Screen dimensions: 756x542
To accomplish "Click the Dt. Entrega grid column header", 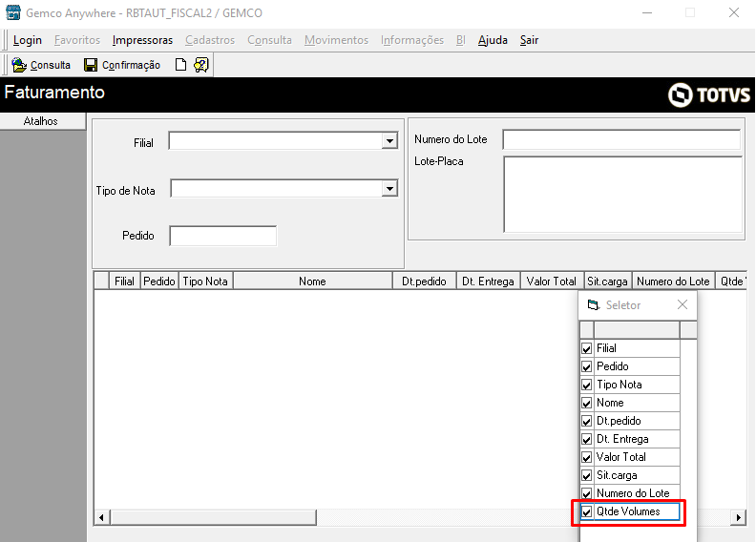I will pos(488,281).
